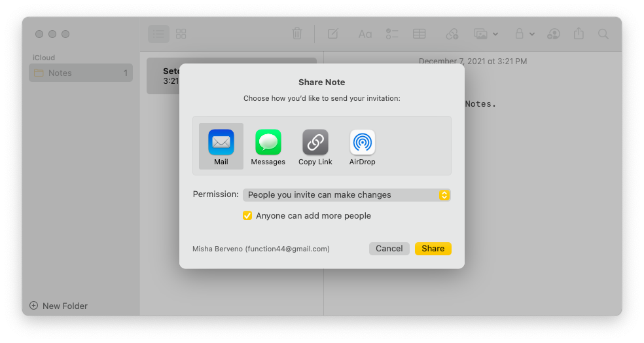Click the lock note icon
644x343 pixels.
tap(519, 33)
